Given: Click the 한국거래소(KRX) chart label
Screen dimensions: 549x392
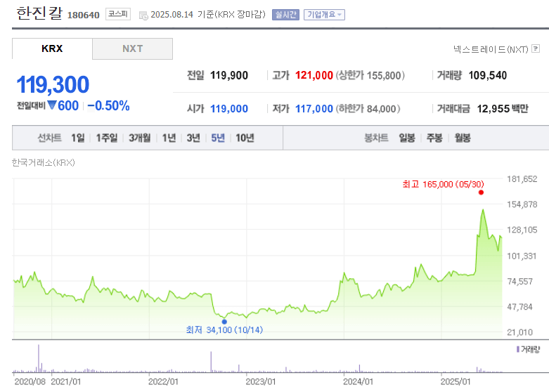Looking at the screenshot, I should [44, 163].
